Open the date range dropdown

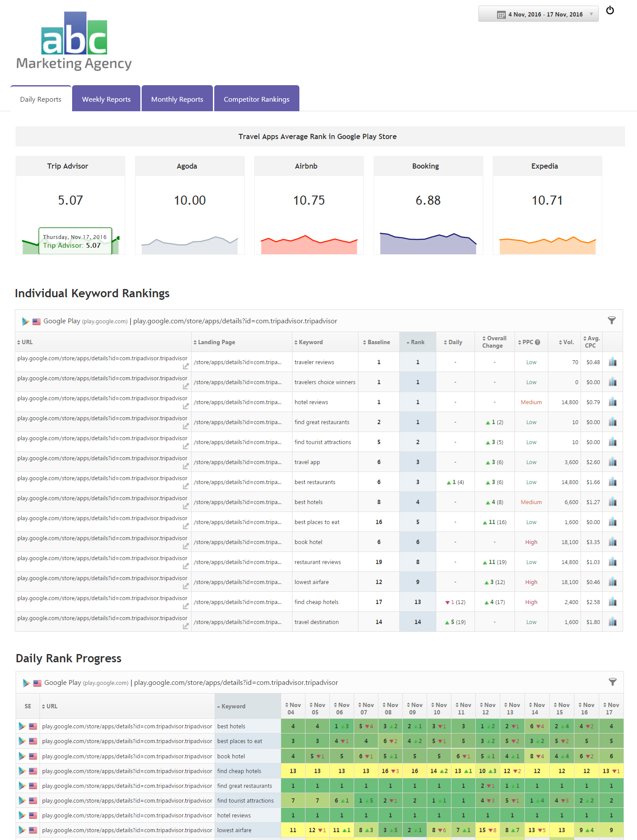[x=538, y=14]
